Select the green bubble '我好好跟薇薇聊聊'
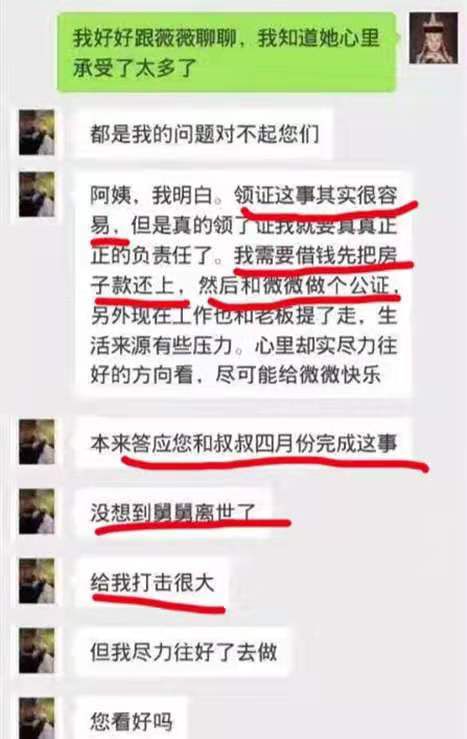The width and height of the screenshot is (467, 739). (227, 52)
